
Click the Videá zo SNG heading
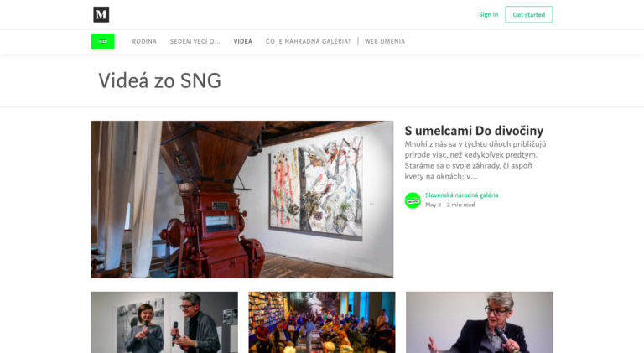[160, 80]
